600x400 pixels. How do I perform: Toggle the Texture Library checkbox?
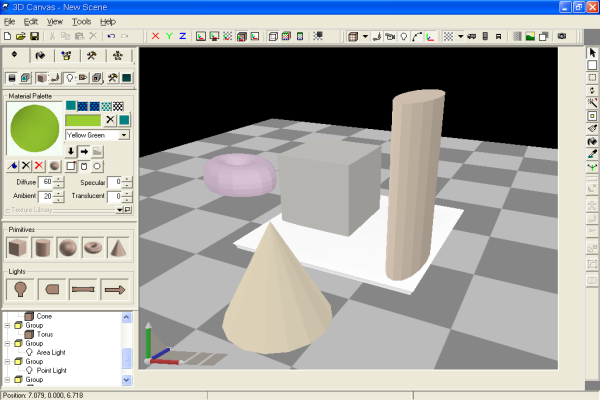8,211
